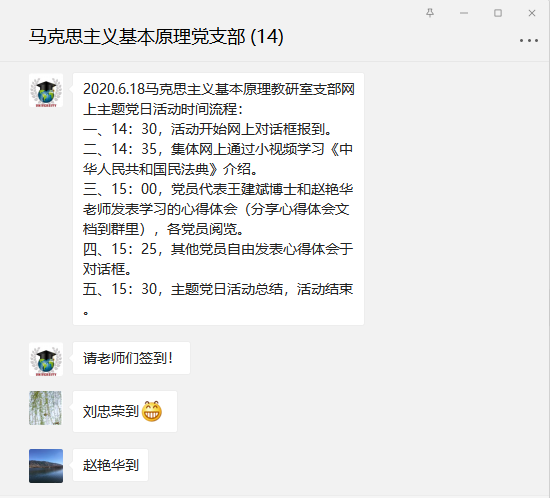Click the 14:35 小视频学习 line in schedule
The height and width of the screenshot is (498, 550).
coord(217,159)
